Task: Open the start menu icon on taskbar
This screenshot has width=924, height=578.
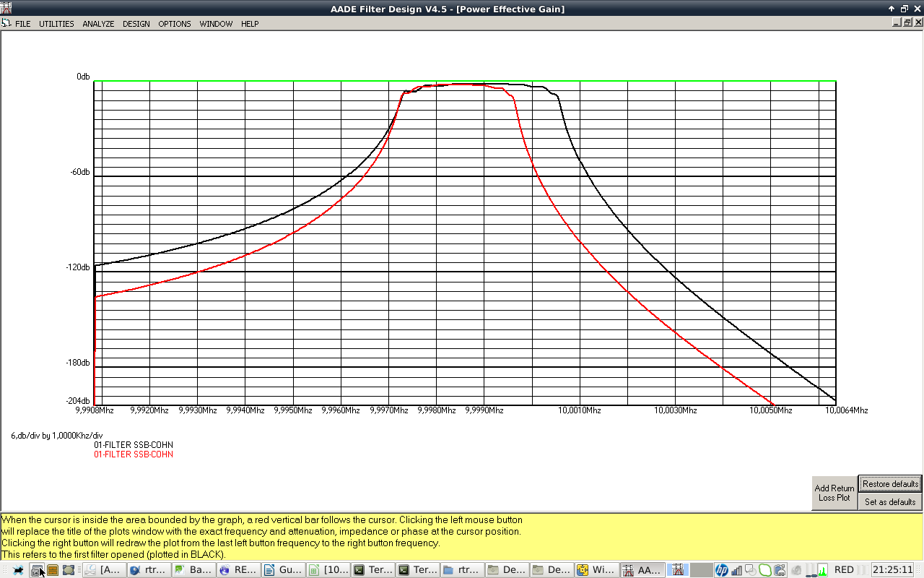Action: (18, 570)
